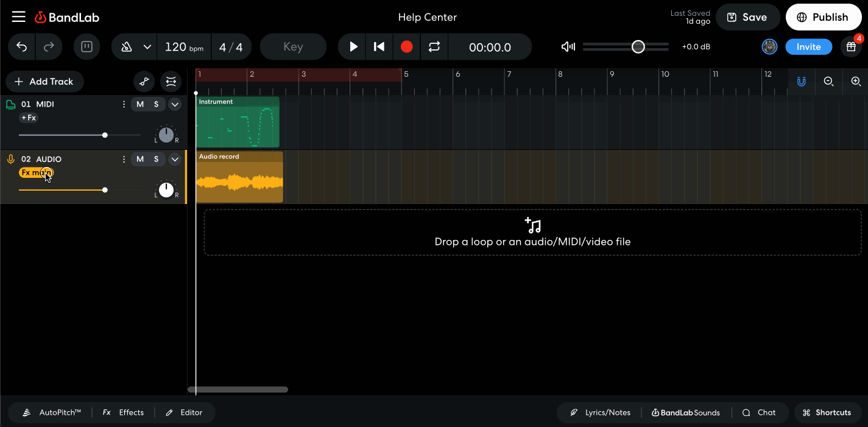Click the 00:00.0 time display
The height and width of the screenshot is (427, 868).
(490, 47)
